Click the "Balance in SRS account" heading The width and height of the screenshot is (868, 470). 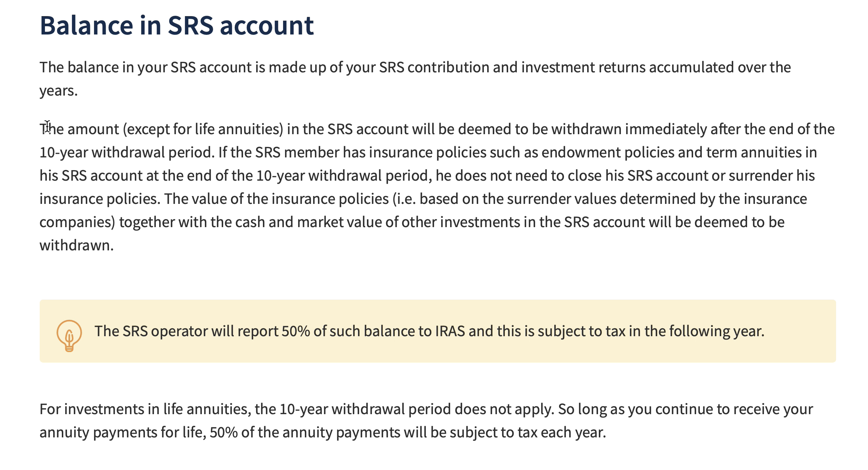pos(176,25)
